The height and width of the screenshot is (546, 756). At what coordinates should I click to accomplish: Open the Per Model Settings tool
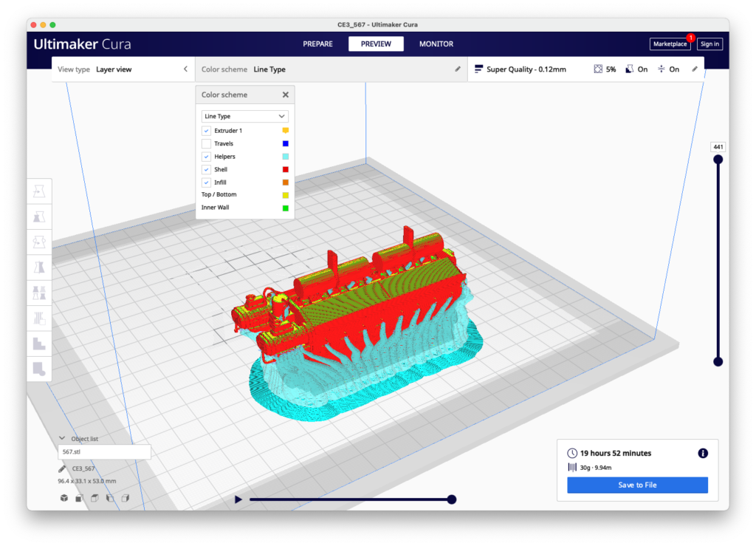tap(39, 293)
